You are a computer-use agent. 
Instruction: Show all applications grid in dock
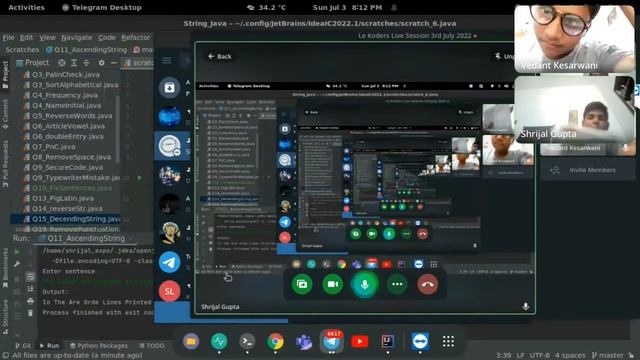(x=448, y=341)
